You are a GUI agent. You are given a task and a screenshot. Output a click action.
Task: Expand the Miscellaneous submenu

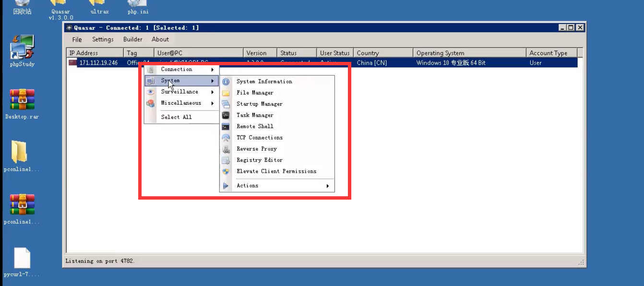tap(181, 103)
